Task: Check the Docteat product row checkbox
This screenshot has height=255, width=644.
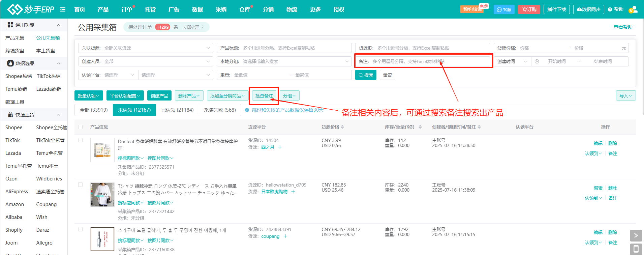Action: pos(80,140)
